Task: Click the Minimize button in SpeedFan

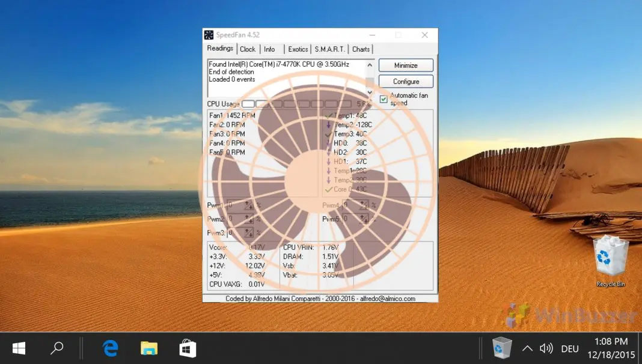Action: point(406,65)
